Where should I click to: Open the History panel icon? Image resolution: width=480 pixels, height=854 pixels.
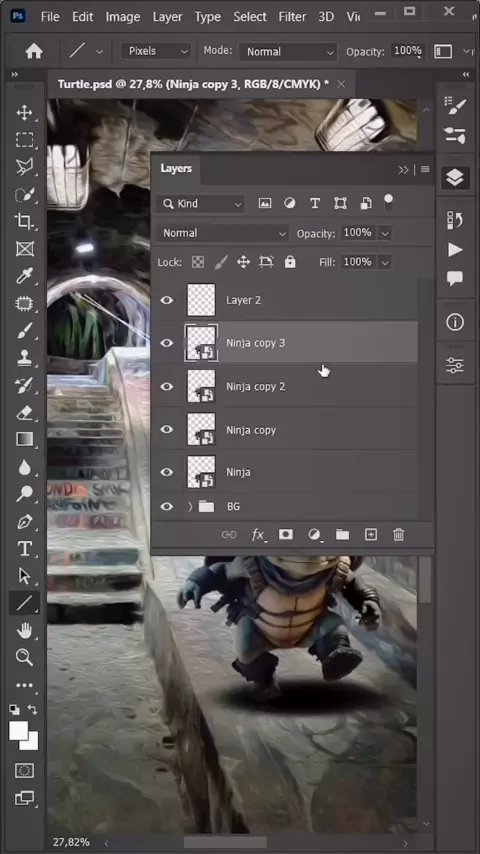coord(454,220)
